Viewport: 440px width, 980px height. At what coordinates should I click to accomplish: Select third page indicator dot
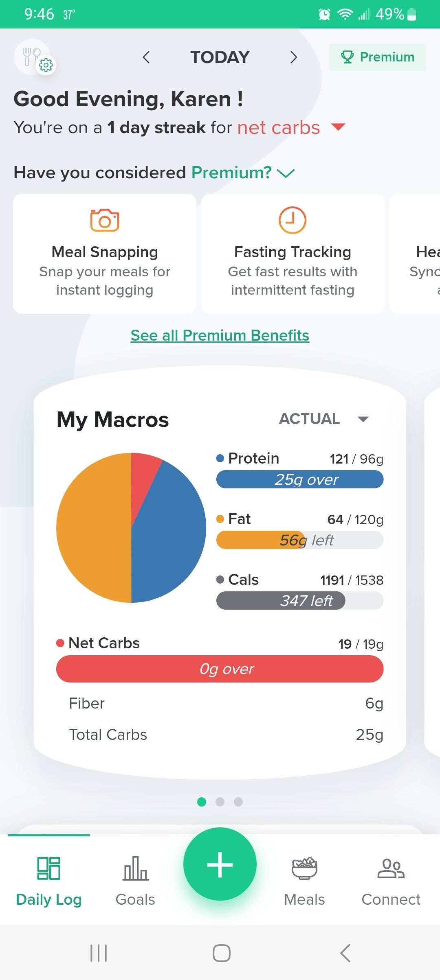(238, 802)
